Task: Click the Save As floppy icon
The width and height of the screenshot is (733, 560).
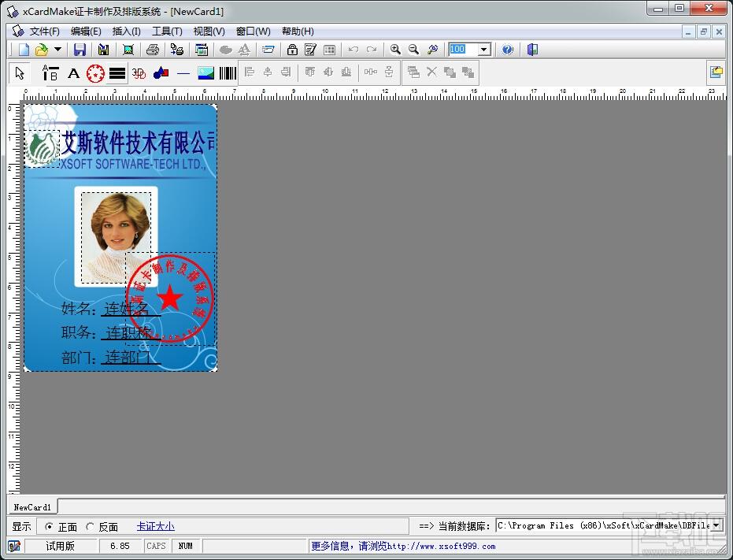Action: coord(103,50)
